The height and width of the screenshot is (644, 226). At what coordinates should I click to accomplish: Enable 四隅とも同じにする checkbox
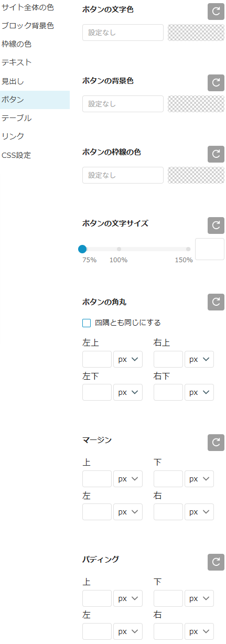coord(87,323)
